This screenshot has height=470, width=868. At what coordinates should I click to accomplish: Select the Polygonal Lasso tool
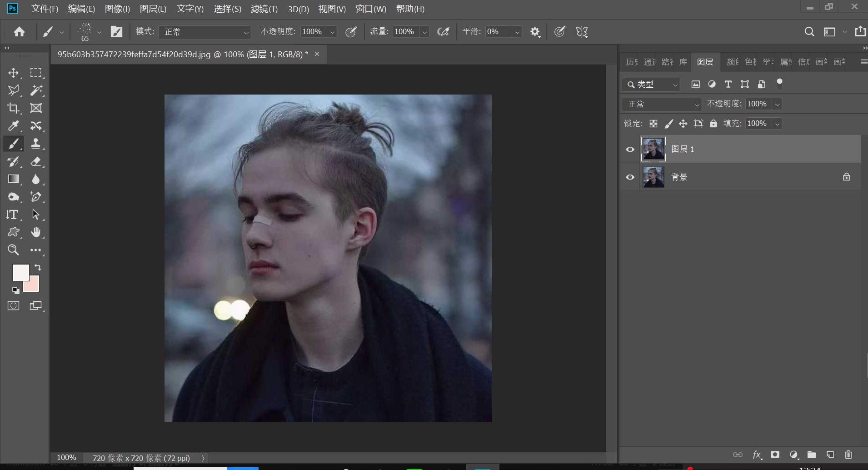(13, 90)
